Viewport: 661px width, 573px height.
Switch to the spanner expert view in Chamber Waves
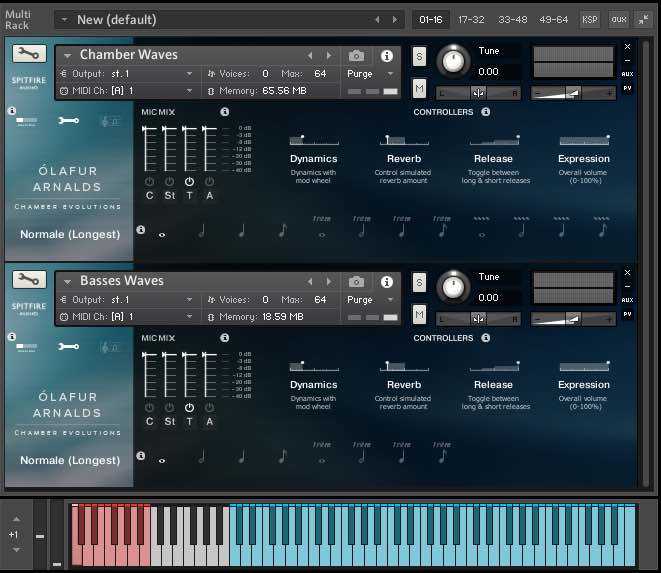[68, 121]
